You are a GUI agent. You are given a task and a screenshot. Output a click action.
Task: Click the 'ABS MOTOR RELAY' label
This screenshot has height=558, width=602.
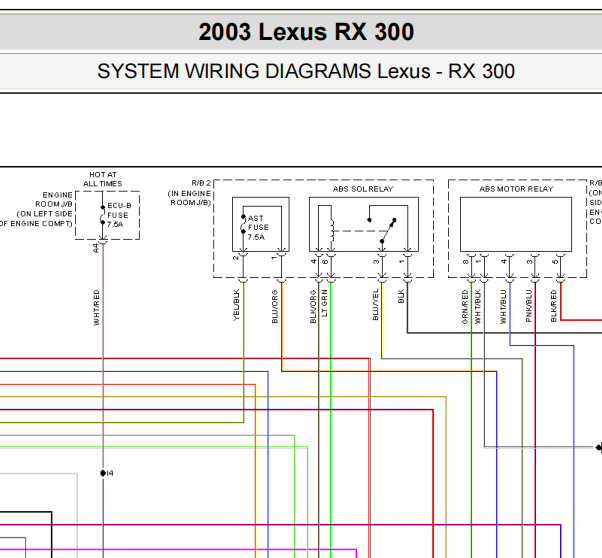pos(516,189)
